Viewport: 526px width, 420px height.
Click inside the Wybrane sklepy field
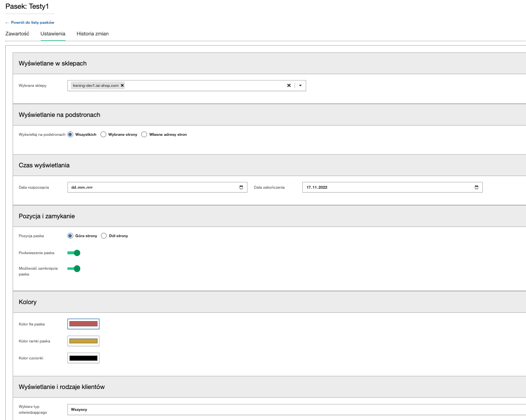click(x=186, y=85)
